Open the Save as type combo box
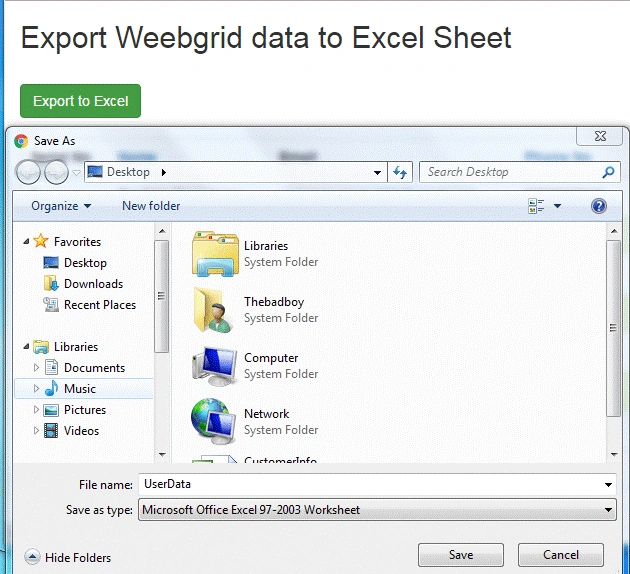The height and width of the screenshot is (574, 630). [377, 510]
